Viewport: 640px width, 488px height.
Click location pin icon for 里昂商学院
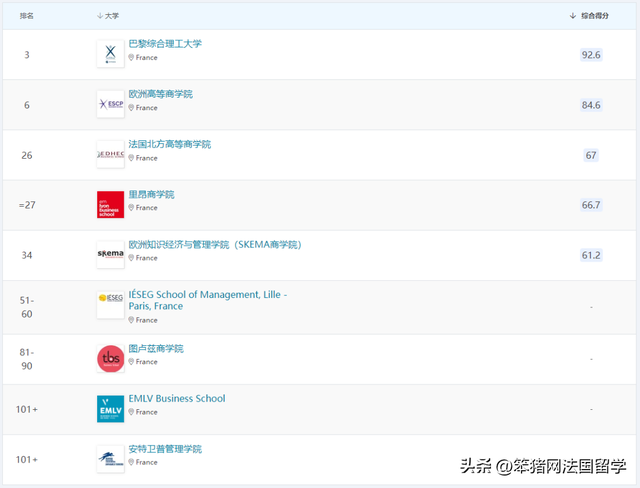click(131, 208)
